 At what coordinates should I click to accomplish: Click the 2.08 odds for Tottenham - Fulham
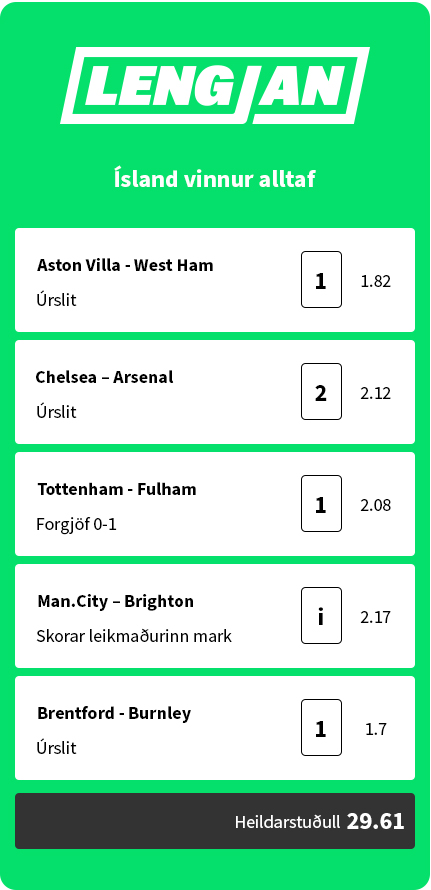coord(376,505)
